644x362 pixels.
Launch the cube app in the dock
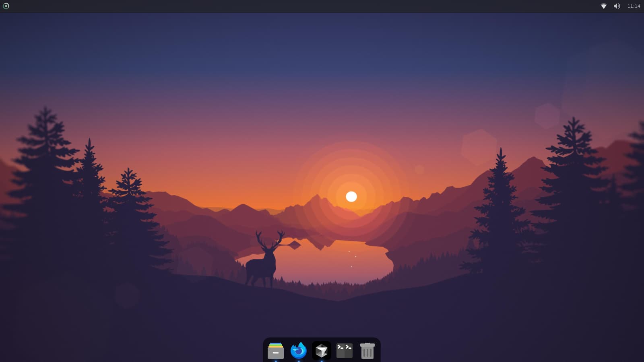(x=322, y=351)
